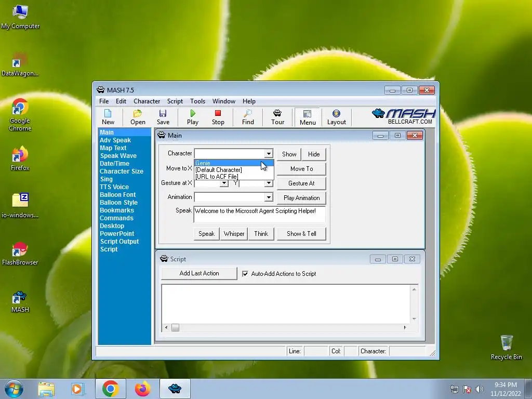Open the Script menu
Screen dimensions: 532x399
[175, 101]
